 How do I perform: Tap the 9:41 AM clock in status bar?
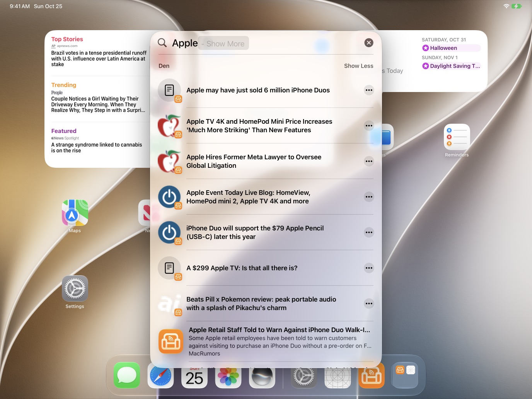tap(20, 6)
